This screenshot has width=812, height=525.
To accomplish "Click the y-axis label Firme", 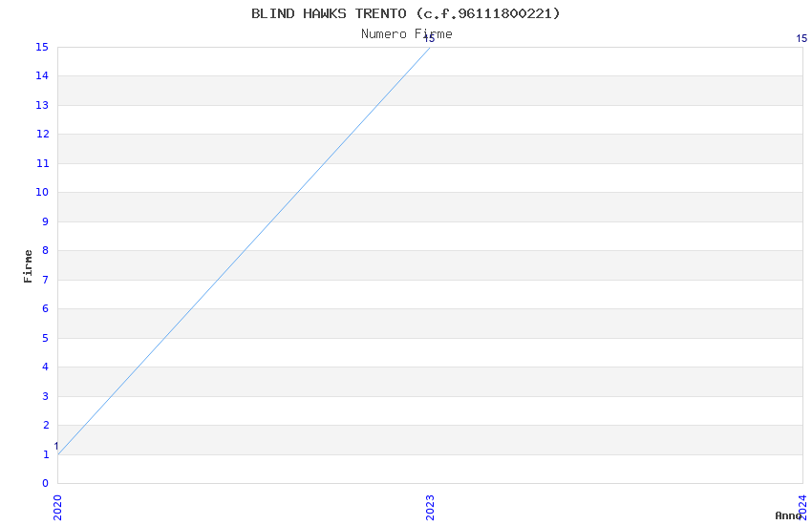I will pyautogui.click(x=28, y=266).
